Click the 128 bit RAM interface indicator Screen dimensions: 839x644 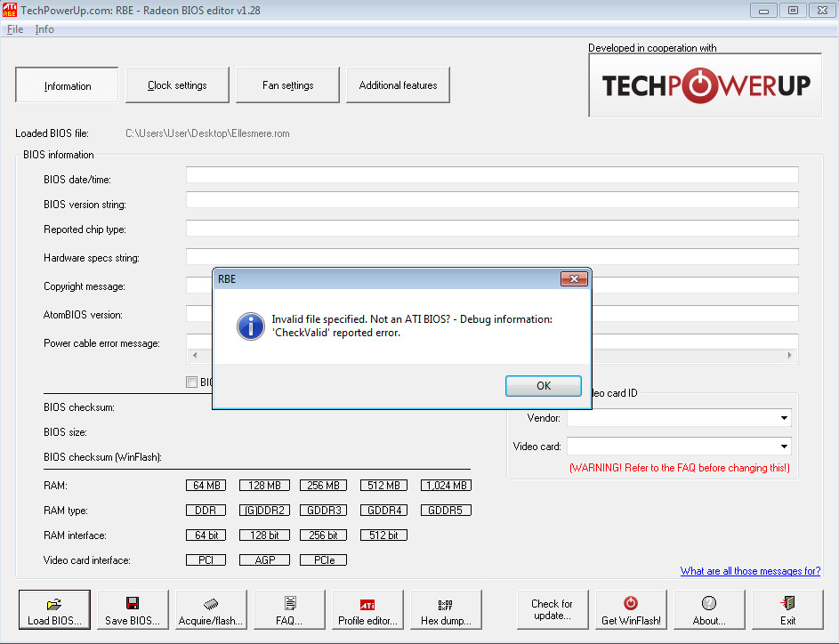click(x=264, y=535)
